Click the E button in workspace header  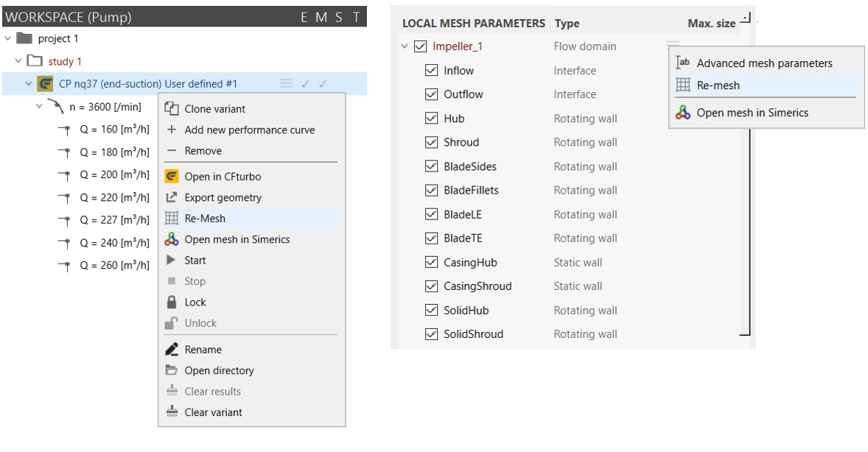point(304,18)
